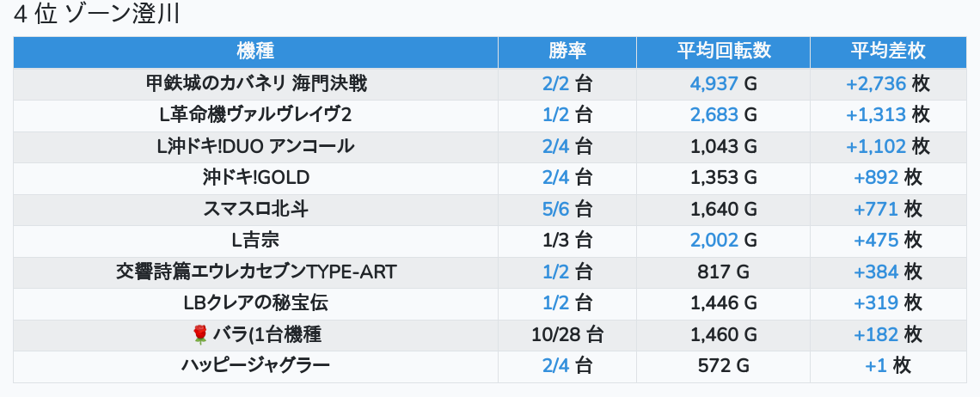Open 甲鉄城のカバネリ 海門決戦 machine row
The height and width of the screenshot is (397, 980).
(256, 83)
